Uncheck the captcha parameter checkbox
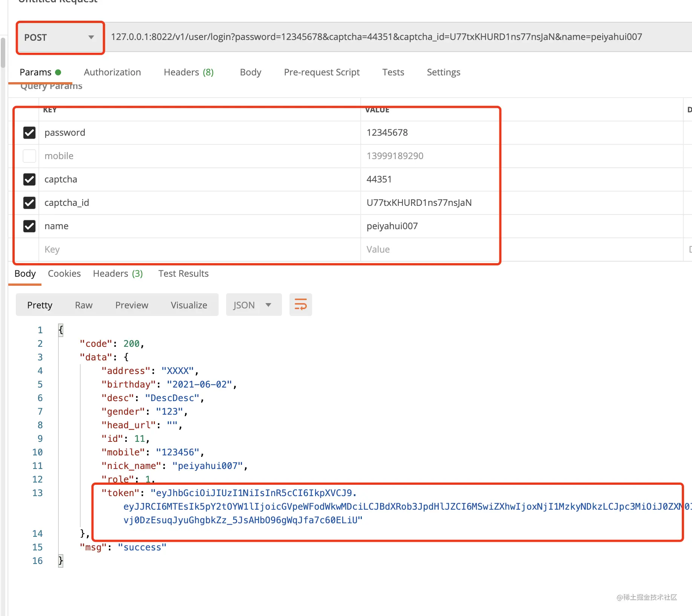Viewport: 692px width, 616px height. click(29, 179)
